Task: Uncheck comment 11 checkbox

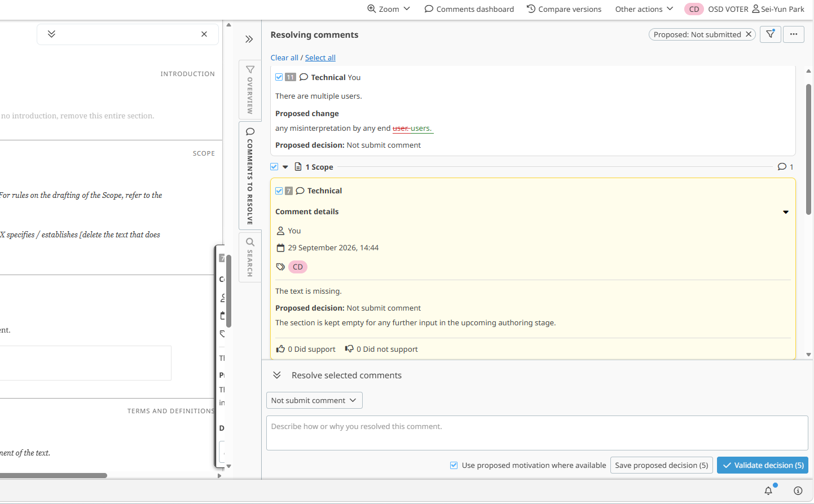Action: point(279,77)
